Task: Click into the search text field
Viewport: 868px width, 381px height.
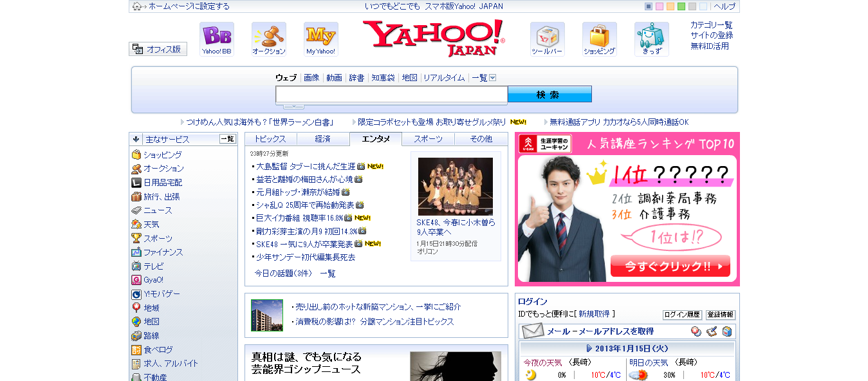Action: [392, 95]
